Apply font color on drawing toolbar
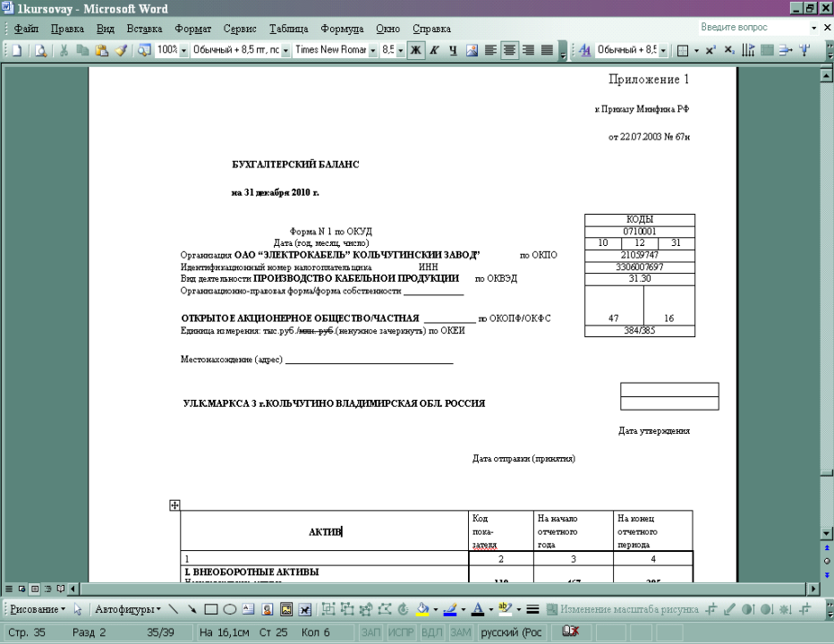The image size is (834, 644). (x=478, y=609)
